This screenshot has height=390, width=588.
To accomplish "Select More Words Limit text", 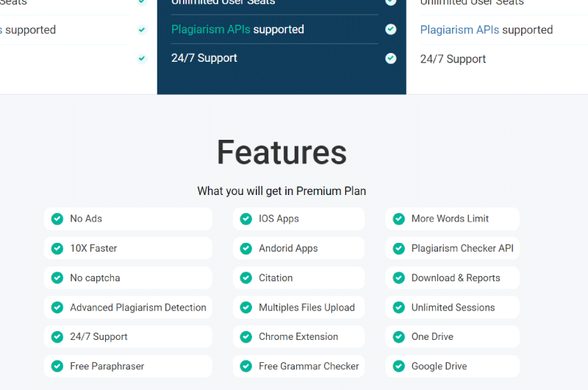I will click(x=450, y=219).
